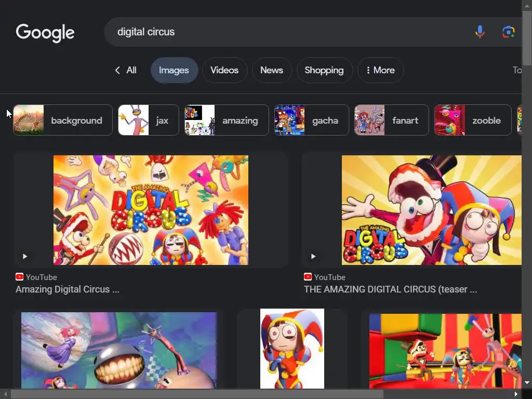The width and height of the screenshot is (532, 399).
Task: Open the colorful circus tent scene image
Action: [x=445, y=351]
